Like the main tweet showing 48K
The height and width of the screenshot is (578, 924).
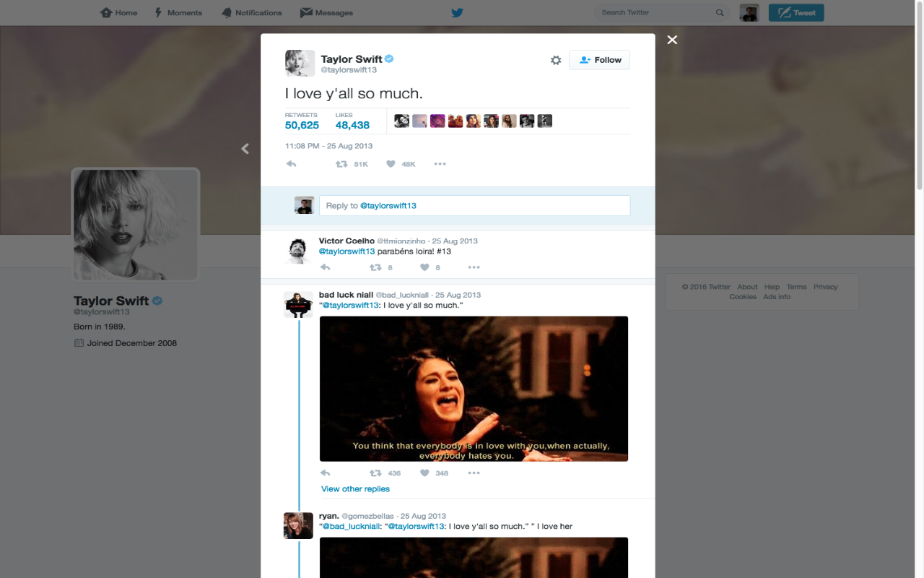401,164
